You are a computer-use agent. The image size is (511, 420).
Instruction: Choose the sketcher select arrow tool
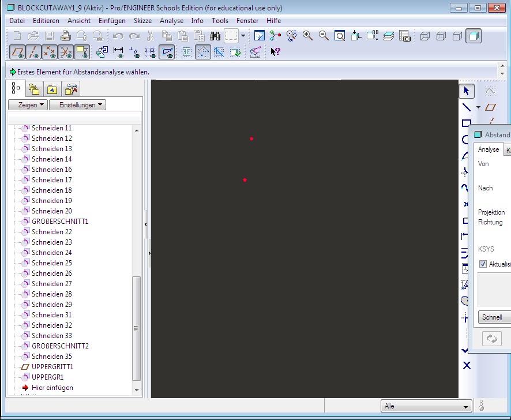467,91
